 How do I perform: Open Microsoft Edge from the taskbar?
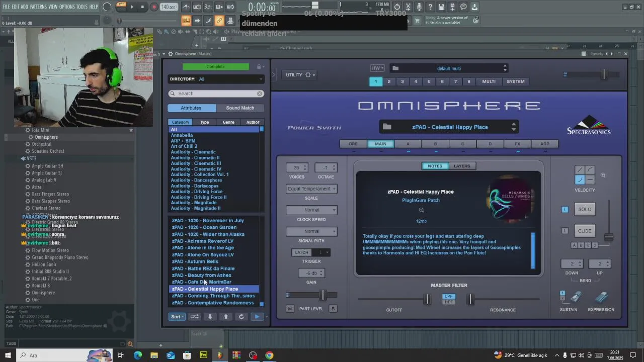click(x=138, y=355)
